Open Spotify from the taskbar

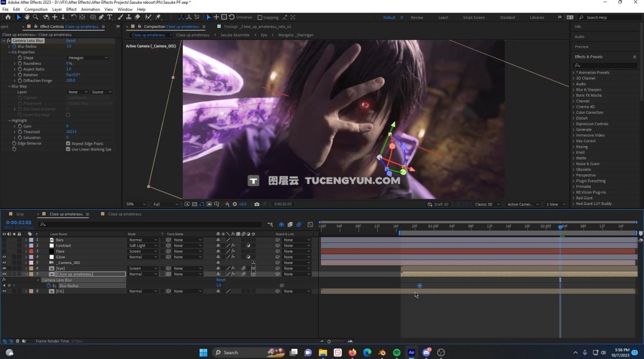(x=397, y=353)
